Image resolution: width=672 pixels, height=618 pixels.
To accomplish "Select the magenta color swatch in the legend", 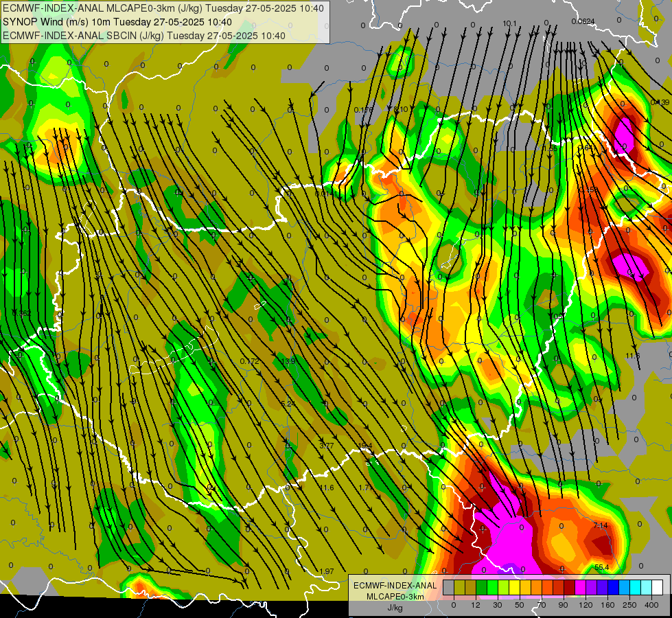I will click(580, 587).
